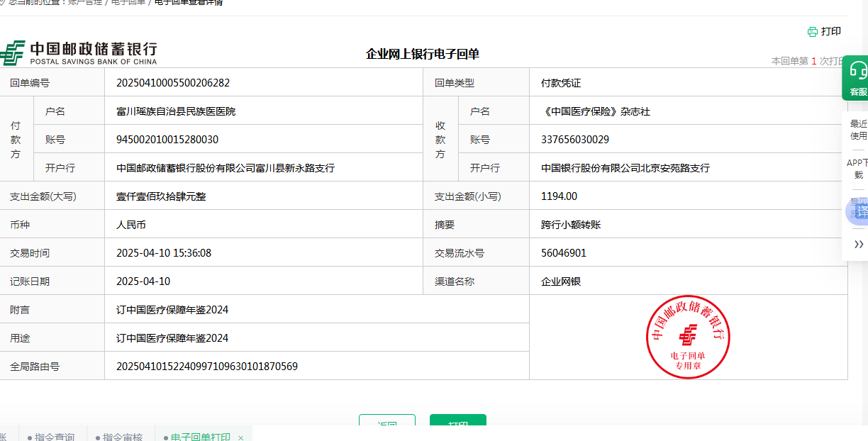Click transaction serial number 56046901
Screen dimensions: 868x441
click(x=564, y=253)
